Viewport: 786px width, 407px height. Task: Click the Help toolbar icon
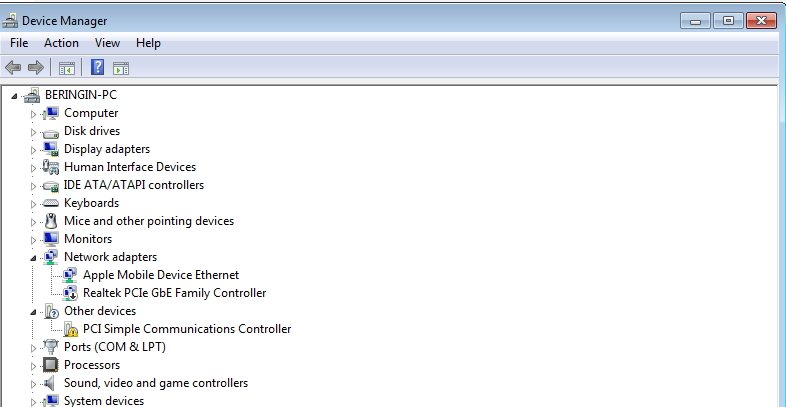98,68
